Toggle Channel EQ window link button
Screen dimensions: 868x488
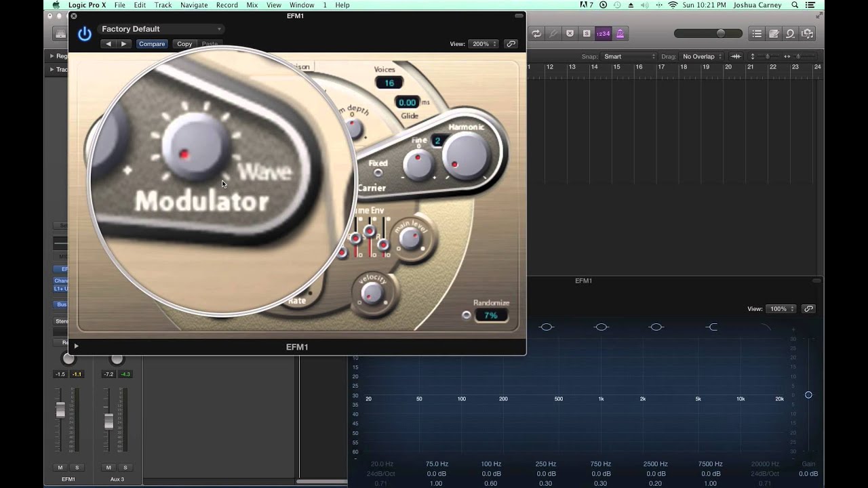[x=808, y=308]
